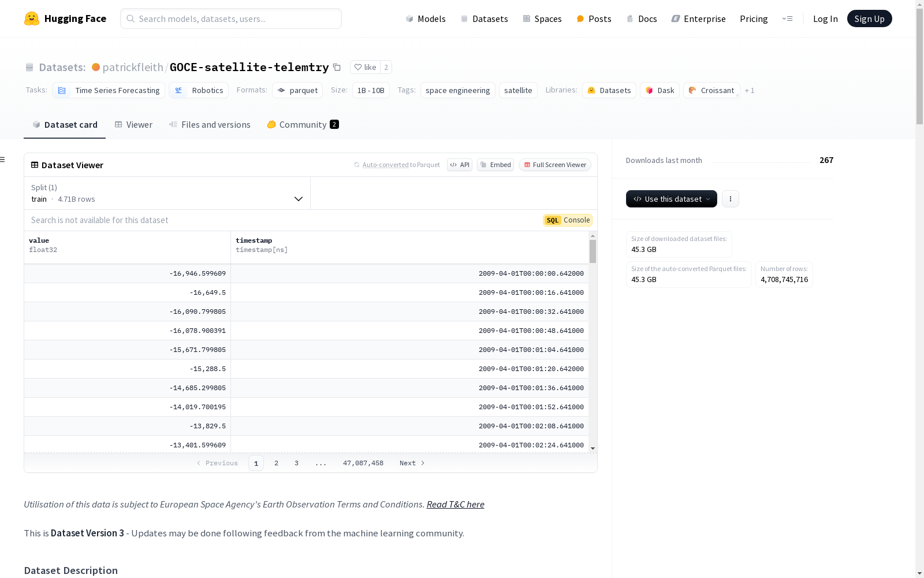Go to Posts in top navigation
This screenshot has height=578, width=924.
click(594, 18)
